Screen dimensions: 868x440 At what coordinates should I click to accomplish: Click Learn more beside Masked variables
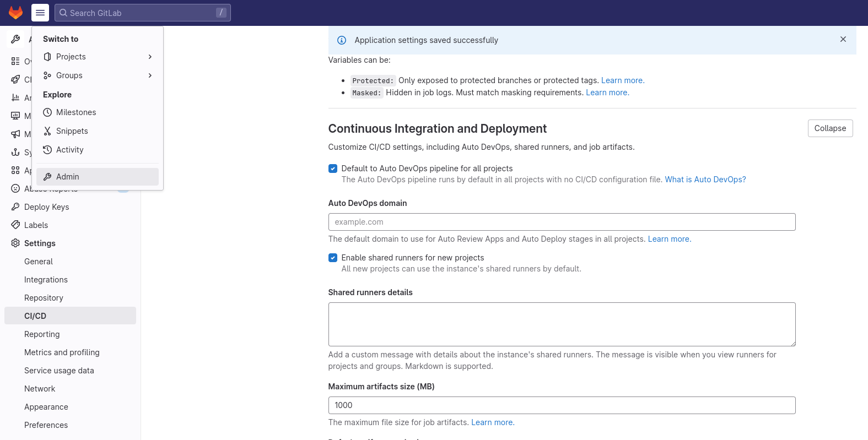(x=607, y=93)
